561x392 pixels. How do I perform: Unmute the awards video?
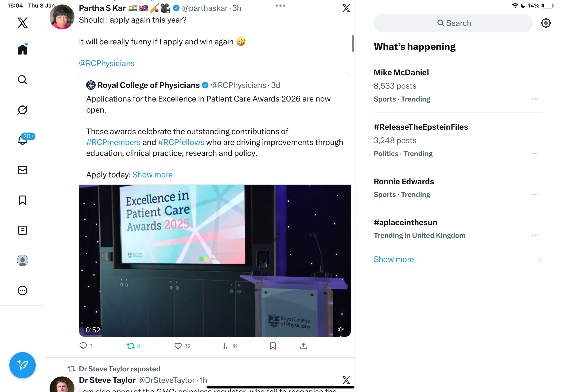(340, 329)
